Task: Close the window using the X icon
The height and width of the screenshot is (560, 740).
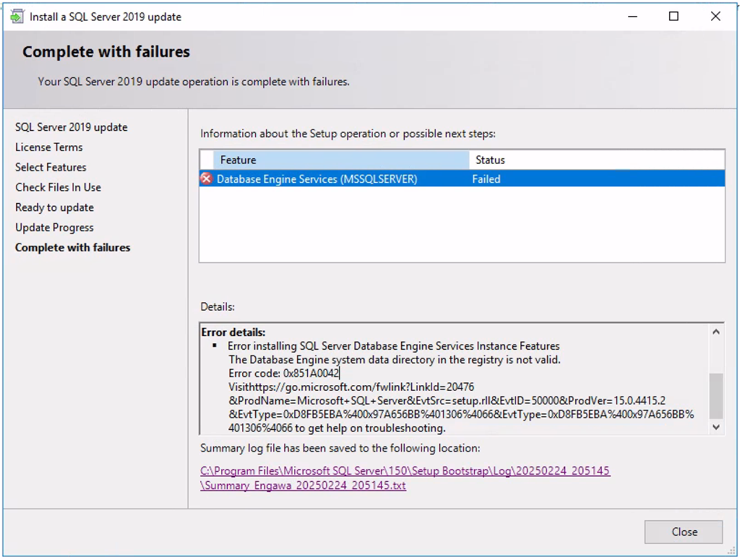Action: tap(715, 16)
